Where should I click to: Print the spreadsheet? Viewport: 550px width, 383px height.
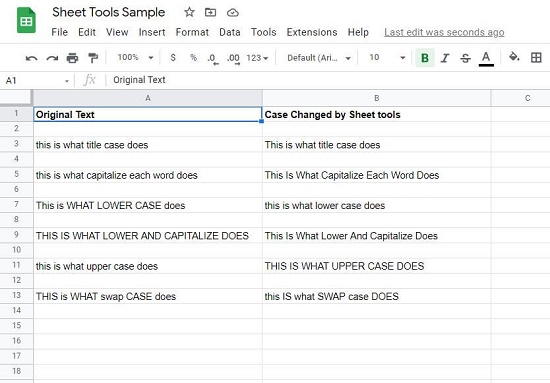click(72, 58)
